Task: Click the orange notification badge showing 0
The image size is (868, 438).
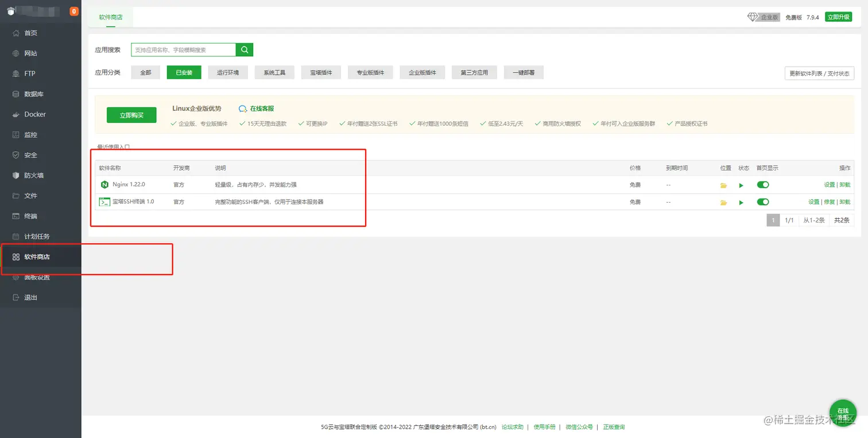Action: [74, 11]
